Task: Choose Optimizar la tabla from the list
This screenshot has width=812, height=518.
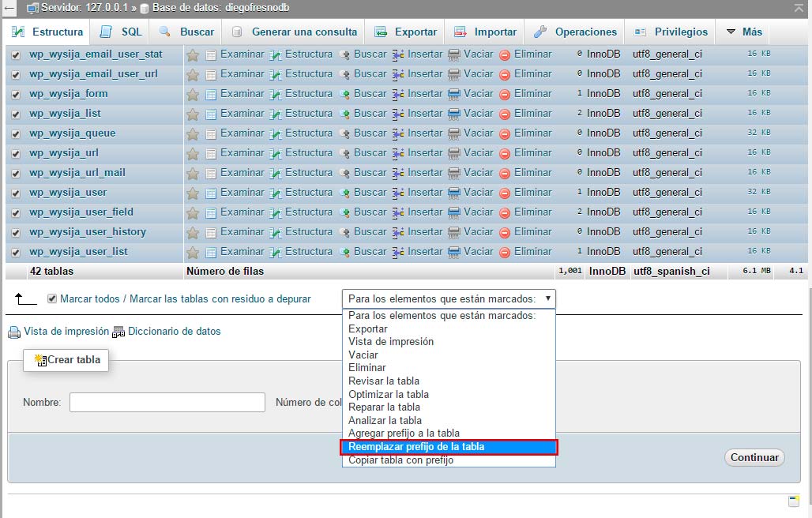Action: (387, 394)
